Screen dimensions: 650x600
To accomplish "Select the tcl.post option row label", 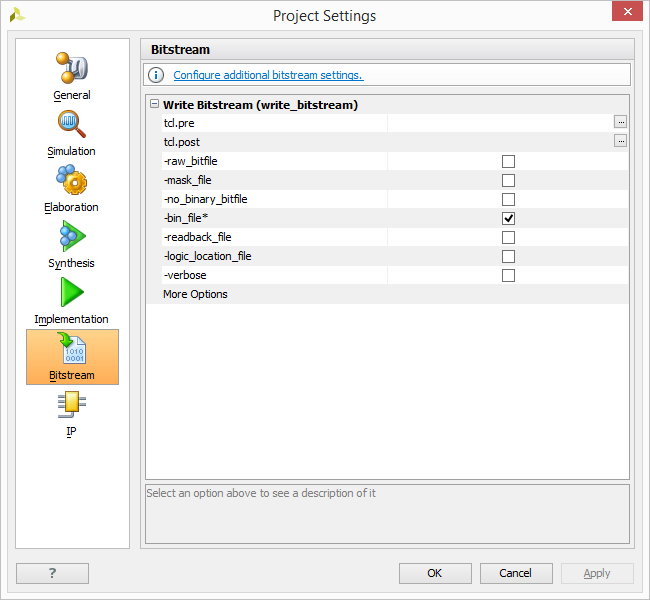I will [x=182, y=142].
